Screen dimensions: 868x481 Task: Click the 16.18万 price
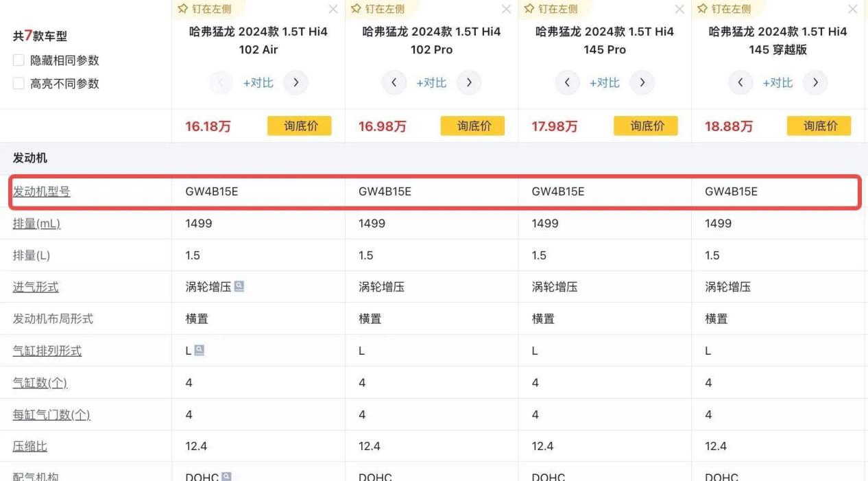pos(209,126)
